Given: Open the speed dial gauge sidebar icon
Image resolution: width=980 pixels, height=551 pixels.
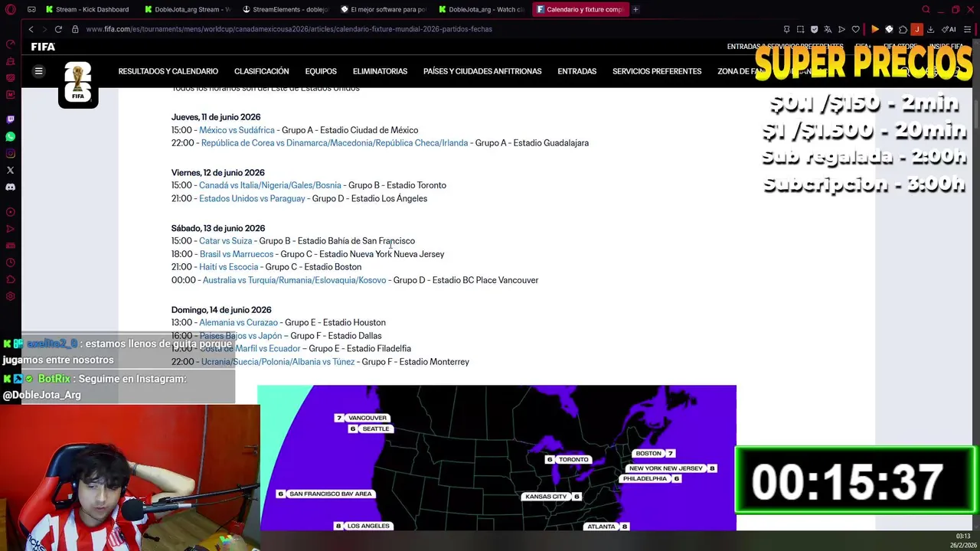Looking at the screenshot, I should 10,44.
